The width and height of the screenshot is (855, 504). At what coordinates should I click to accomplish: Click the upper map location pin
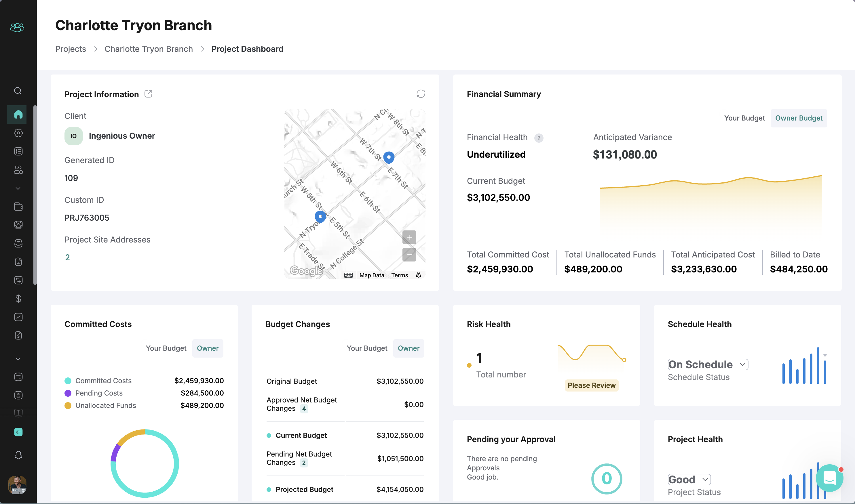pyautogui.click(x=389, y=157)
